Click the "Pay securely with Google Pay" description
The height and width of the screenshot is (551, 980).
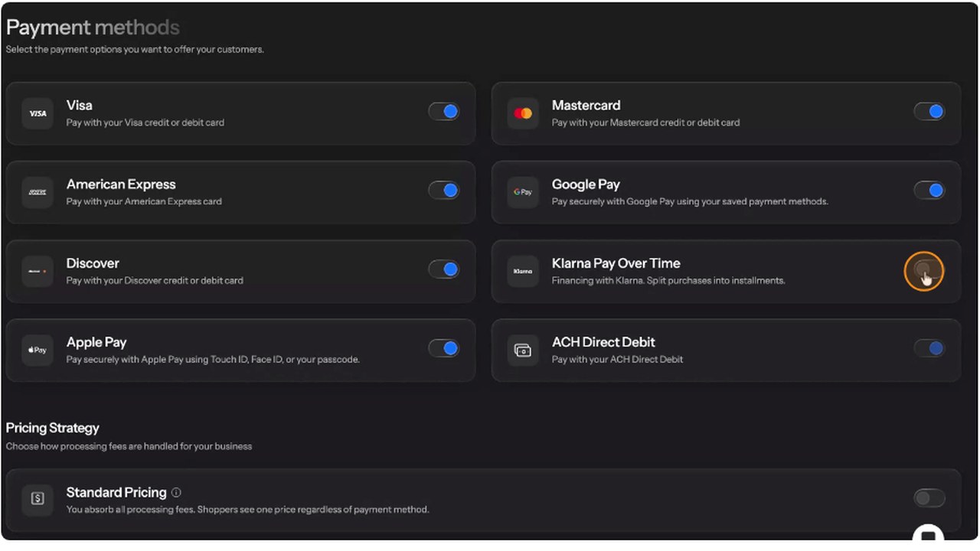coord(690,202)
